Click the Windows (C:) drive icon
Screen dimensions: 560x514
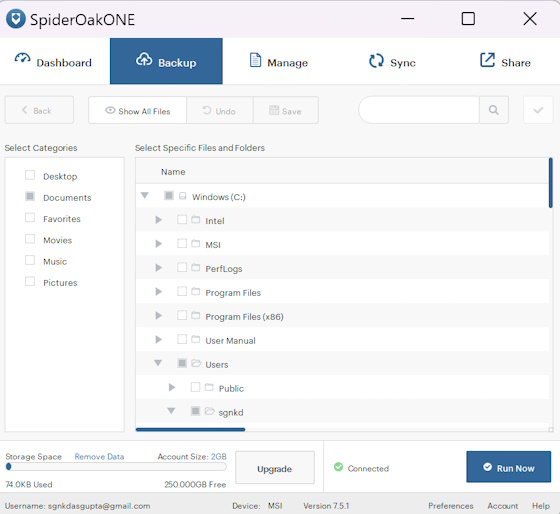(182, 196)
